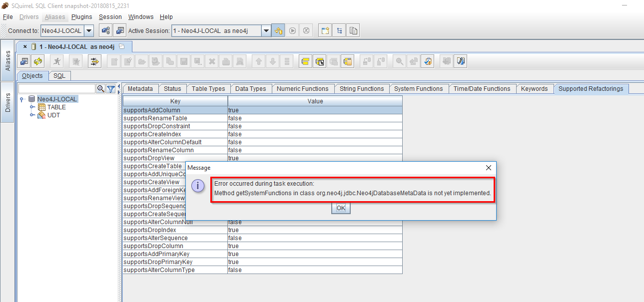Click the bookmark pen icon at the toolbar's far right
The height and width of the screenshot is (302, 644).
click(460, 61)
